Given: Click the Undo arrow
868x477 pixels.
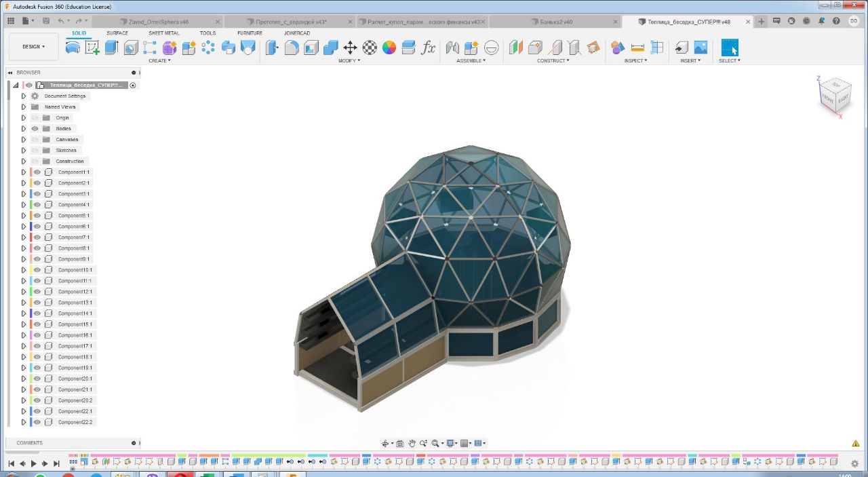Looking at the screenshot, I should (61, 21).
